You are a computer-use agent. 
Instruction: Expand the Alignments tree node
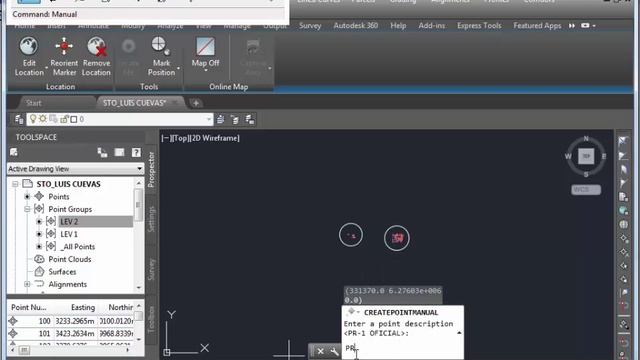point(27,284)
